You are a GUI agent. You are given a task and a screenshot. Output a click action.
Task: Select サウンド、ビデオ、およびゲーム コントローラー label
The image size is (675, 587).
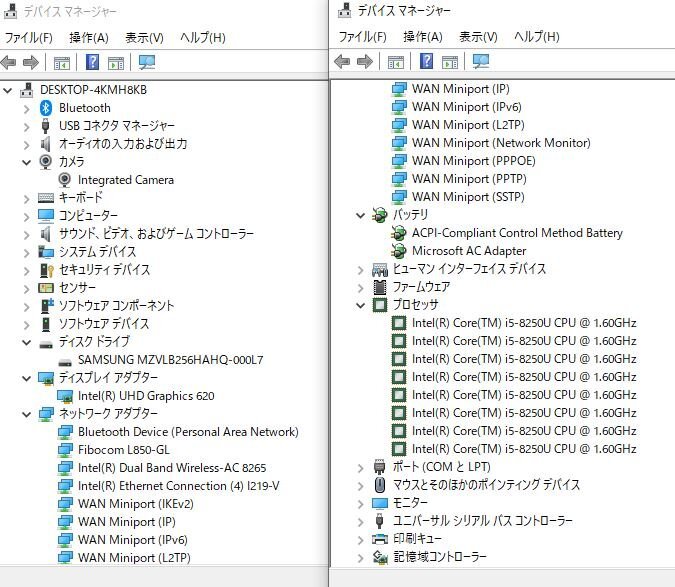point(156,234)
